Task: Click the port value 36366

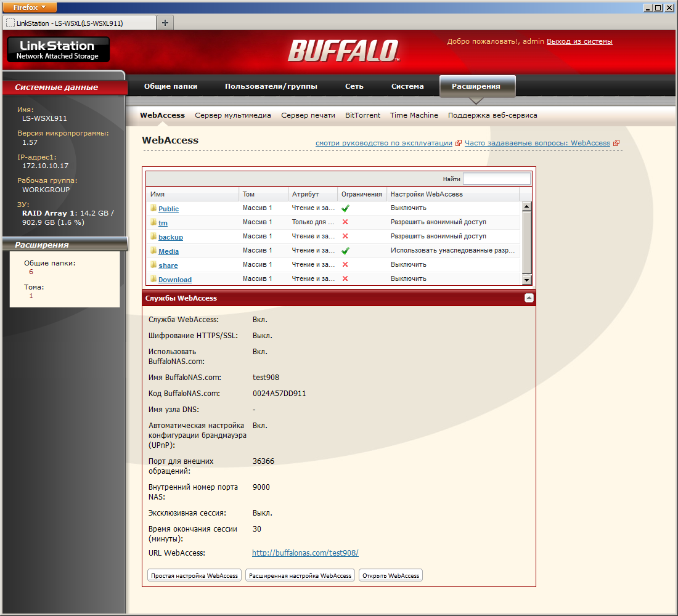Action: click(263, 461)
